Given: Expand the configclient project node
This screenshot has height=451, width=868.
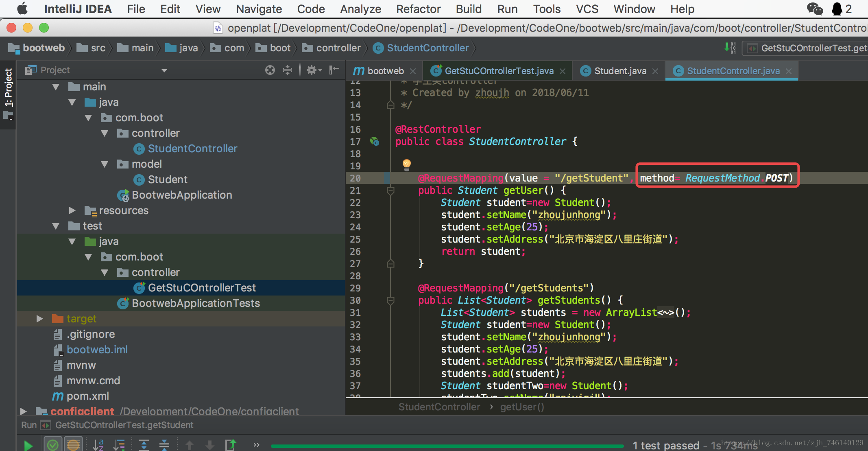Looking at the screenshot, I should click(x=23, y=411).
